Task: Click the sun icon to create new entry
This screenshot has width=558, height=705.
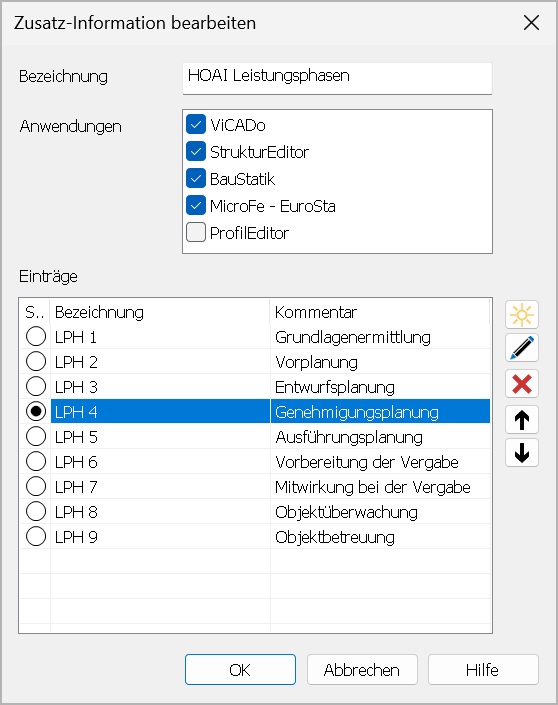Action: coord(522,315)
